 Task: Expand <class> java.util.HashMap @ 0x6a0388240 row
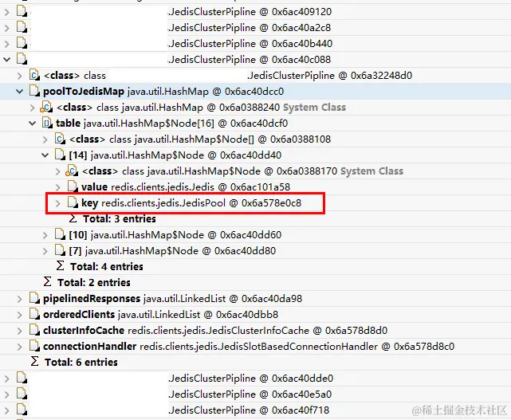32,108
